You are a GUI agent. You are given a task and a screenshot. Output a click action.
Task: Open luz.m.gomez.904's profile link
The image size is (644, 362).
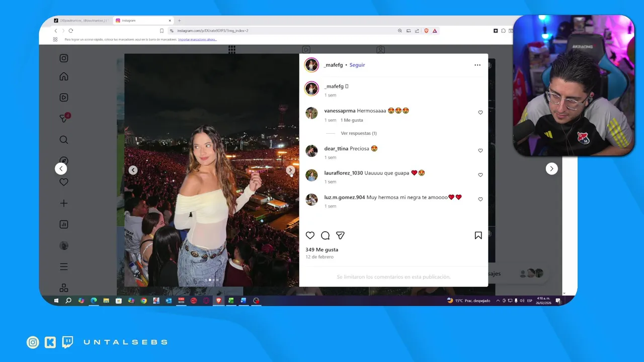pos(345,198)
